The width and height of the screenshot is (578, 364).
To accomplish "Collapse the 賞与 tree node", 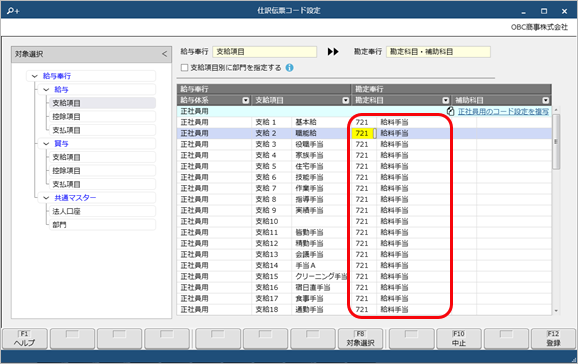I will tap(46, 144).
